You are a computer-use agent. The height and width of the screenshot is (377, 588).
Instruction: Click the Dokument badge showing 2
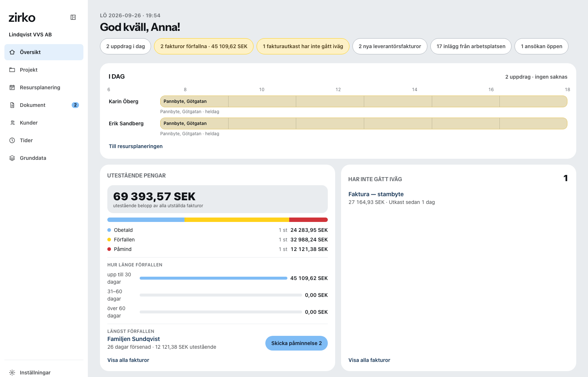[75, 105]
